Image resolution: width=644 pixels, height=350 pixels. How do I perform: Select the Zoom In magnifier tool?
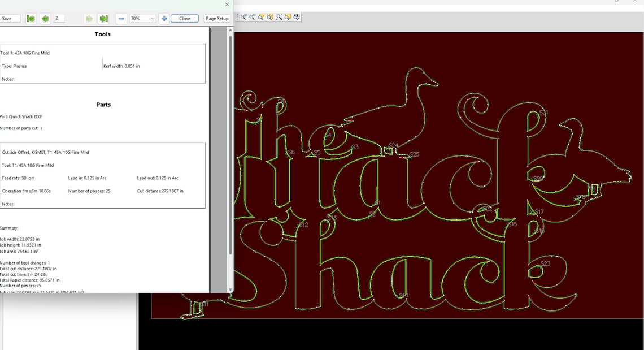(243, 17)
